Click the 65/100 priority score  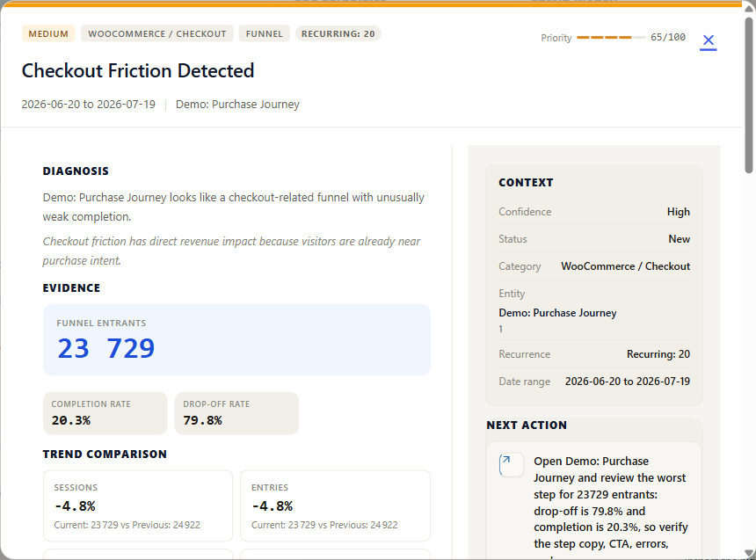[668, 37]
